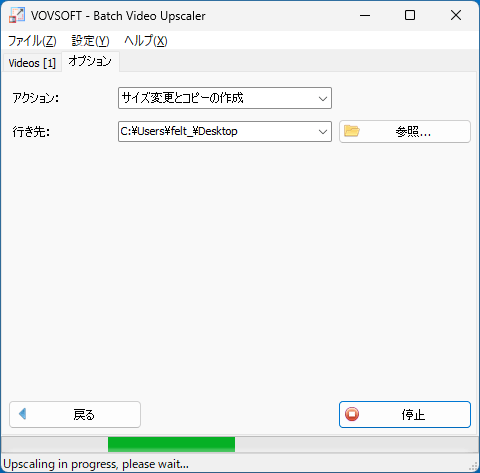Viewport: 480px width, 473px height.
Task: Select the オプション tab
Action: (90, 61)
